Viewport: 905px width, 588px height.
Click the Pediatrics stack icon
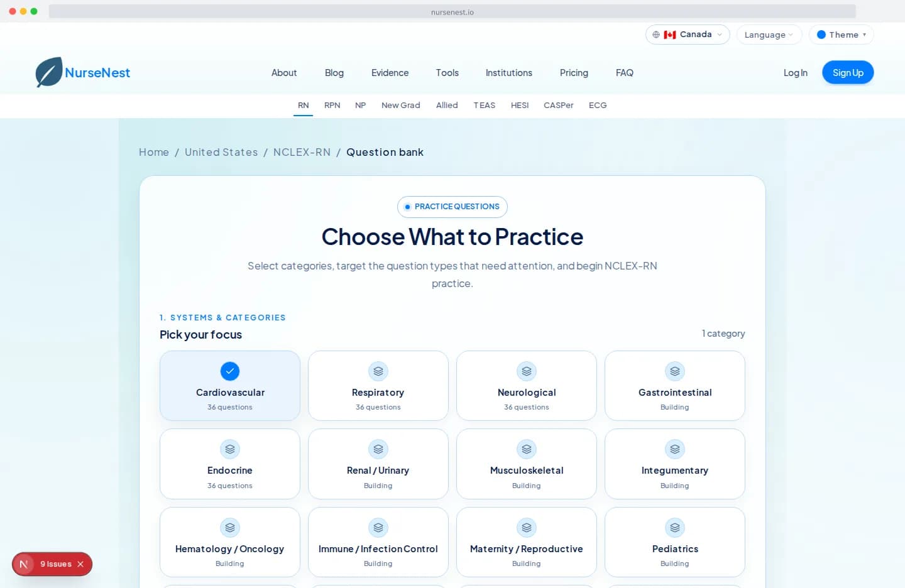tap(675, 528)
